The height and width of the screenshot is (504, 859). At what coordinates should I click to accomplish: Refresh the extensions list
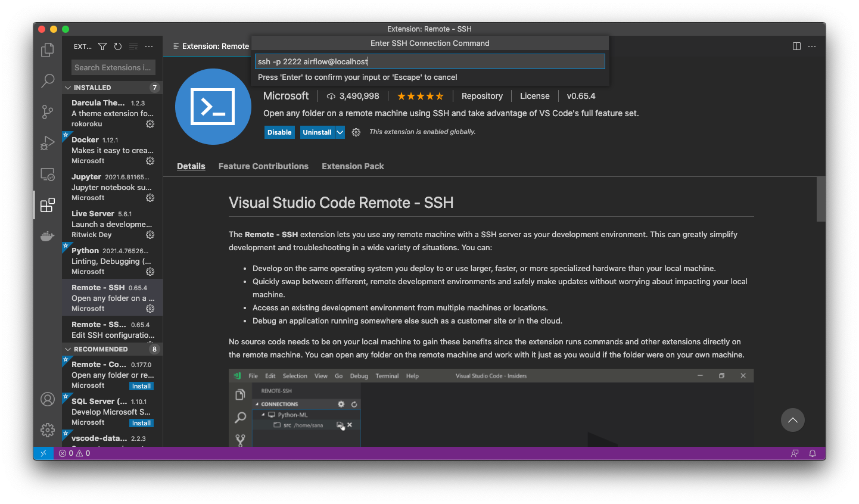coord(118,46)
